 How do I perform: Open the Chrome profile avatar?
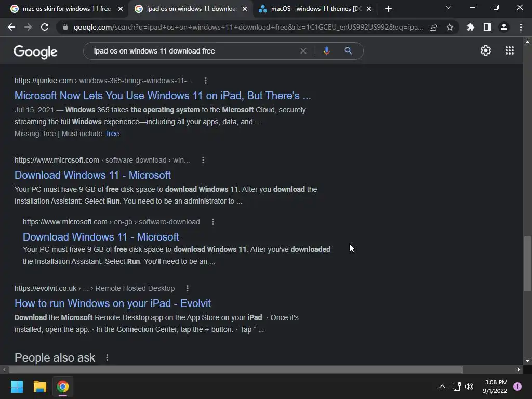click(x=504, y=27)
